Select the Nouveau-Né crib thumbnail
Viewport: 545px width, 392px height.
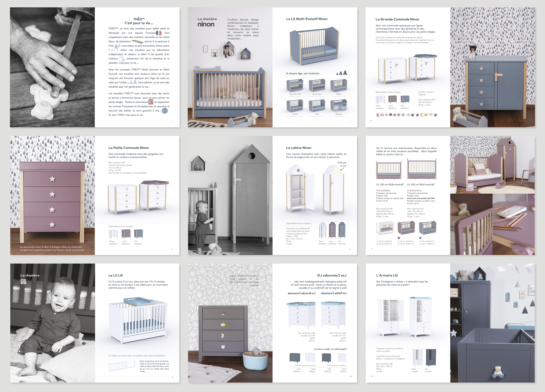click(x=295, y=86)
